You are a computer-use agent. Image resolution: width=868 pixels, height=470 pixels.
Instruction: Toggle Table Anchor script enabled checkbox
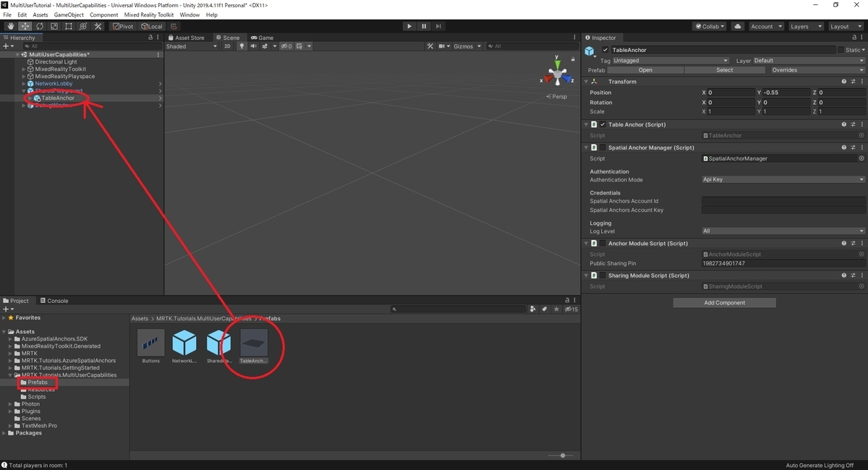603,124
